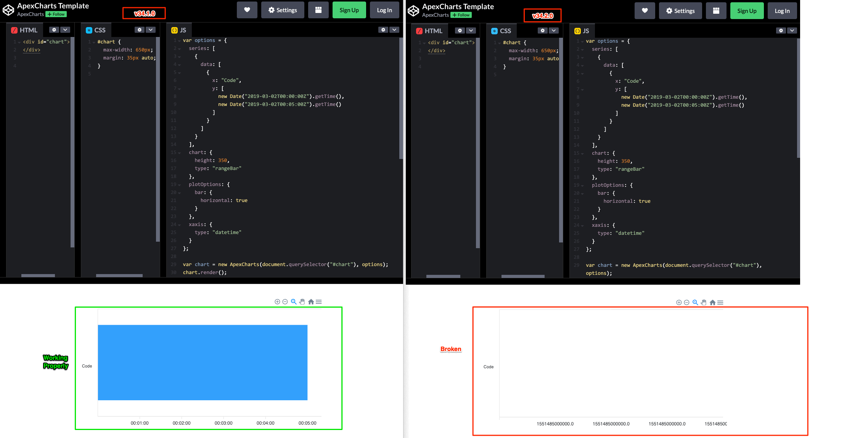Viewport: 868px width, 438px height.
Task: Open the JS panel settings gear on the left
Action: pyautogui.click(x=383, y=29)
